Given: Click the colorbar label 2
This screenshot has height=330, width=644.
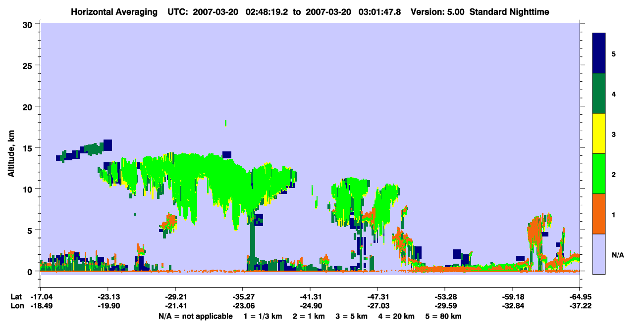Looking at the screenshot, I should point(614,174).
